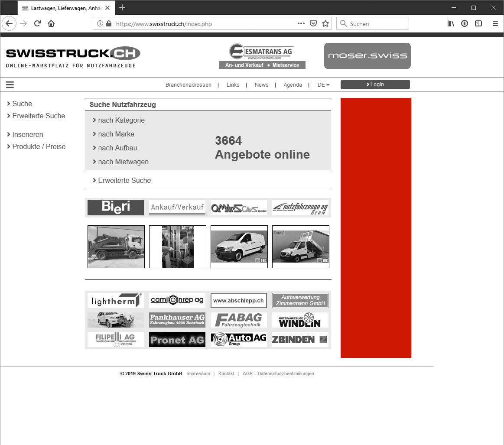Open the Agenda menu item
504x445 pixels.
coord(293,85)
